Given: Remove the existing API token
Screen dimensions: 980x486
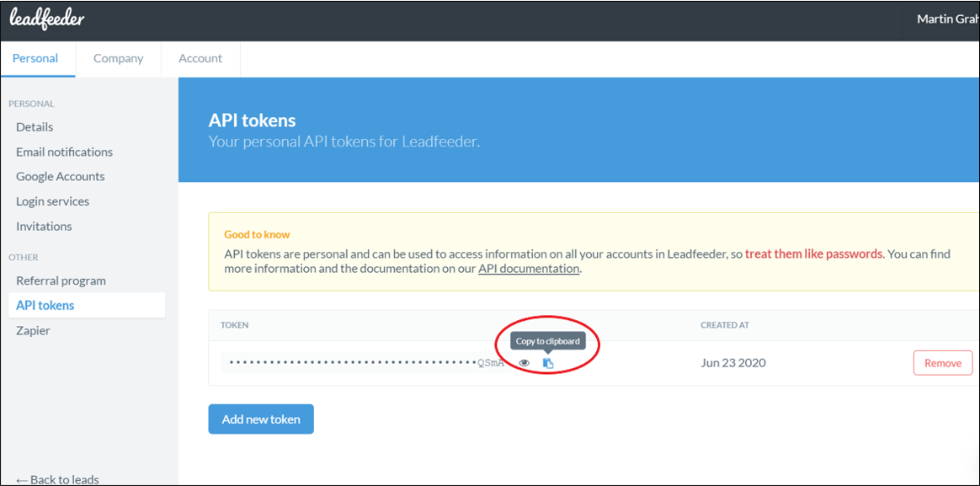Looking at the screenshot, I should pyautogui.click(x=942, y=362).
